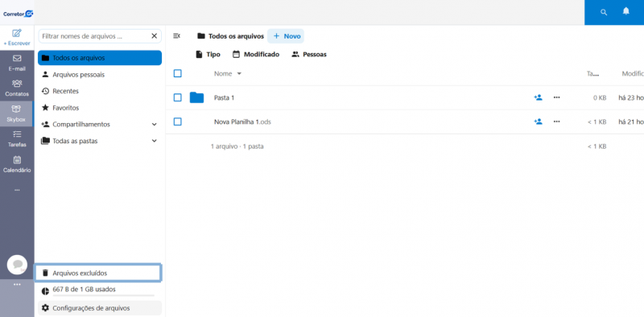Click the Novo button

(286, 36)
